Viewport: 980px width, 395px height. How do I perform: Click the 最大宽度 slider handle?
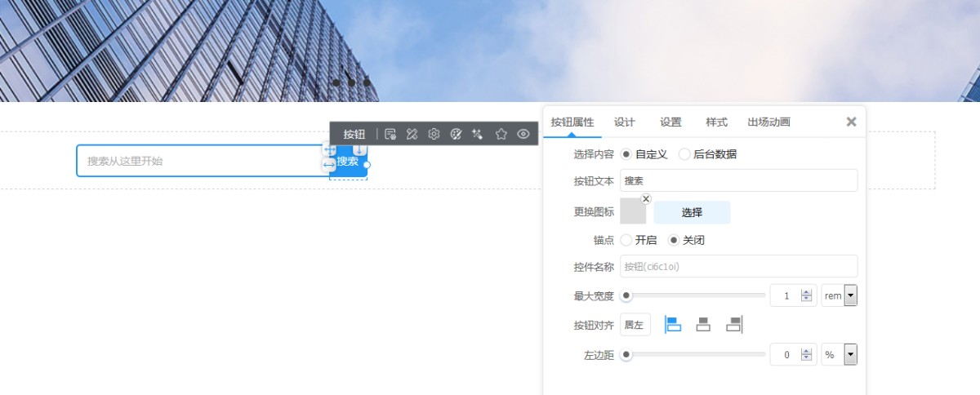tap(626, 296)
